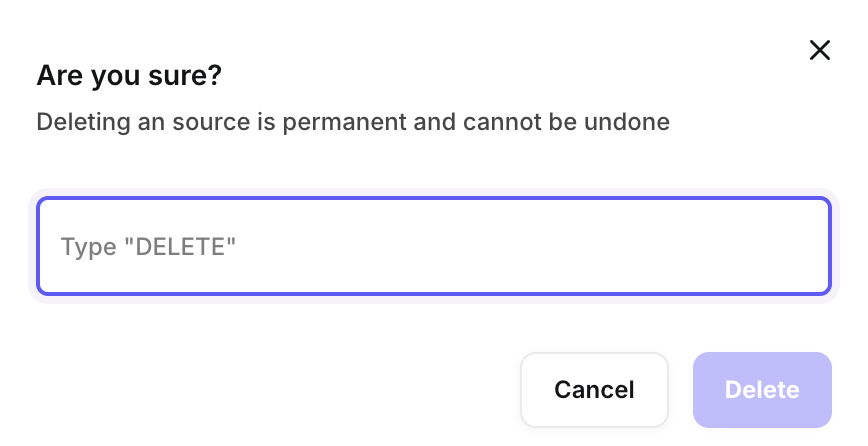Choose Cancel to keep the source
Screen dimensions: 868x446
tap(594, 390)
